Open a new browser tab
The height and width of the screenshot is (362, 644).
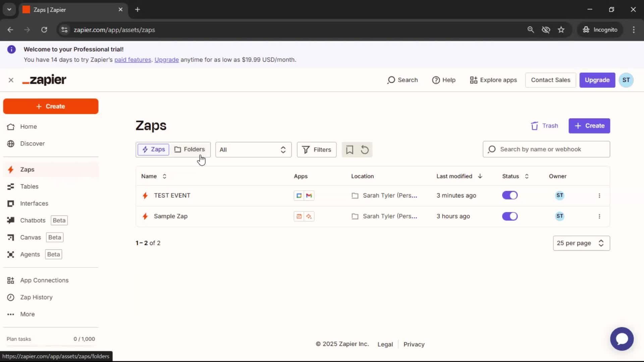138,10
